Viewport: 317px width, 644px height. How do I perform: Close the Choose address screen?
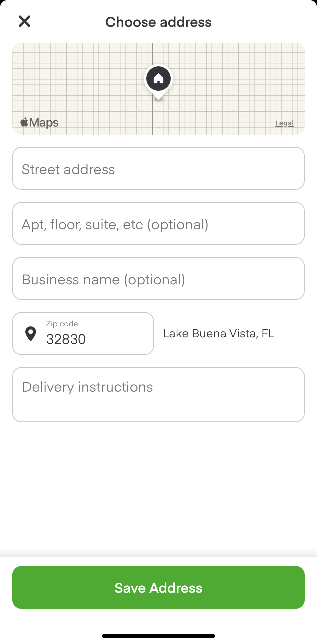[x=25, y=21]
